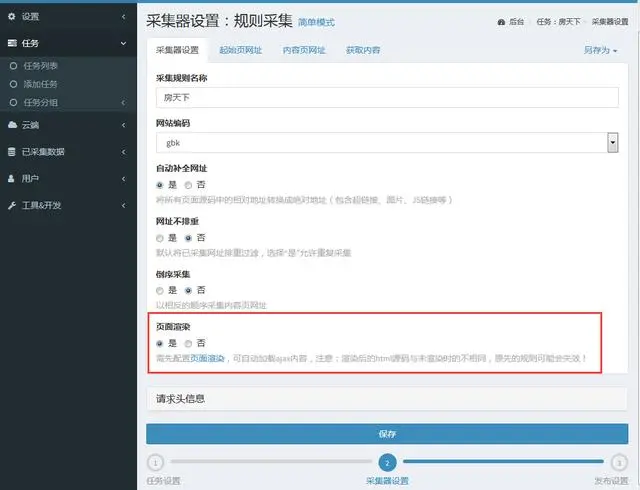
Task: Click the circle icon beside 任务列表
Action: point(13,66)
